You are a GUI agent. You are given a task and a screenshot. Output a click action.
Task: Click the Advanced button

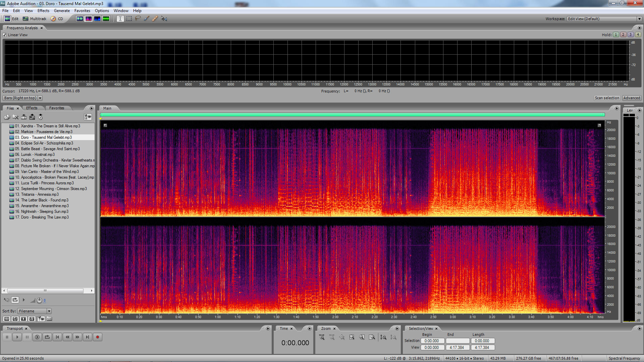click(632, 98)
